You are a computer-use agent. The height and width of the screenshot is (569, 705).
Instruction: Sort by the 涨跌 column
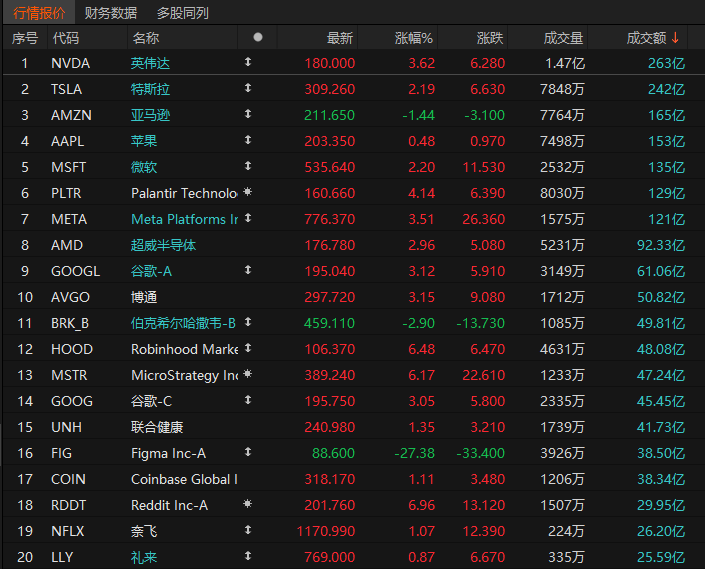tap(490, 38)
